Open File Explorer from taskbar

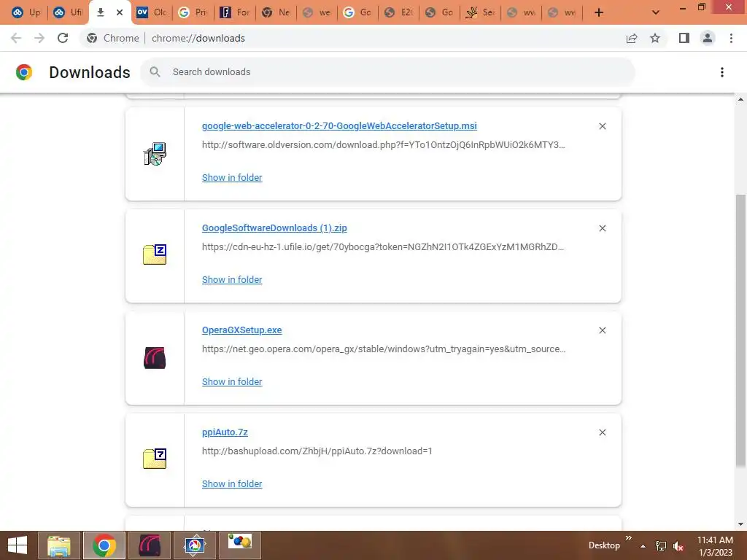(59, 545)
